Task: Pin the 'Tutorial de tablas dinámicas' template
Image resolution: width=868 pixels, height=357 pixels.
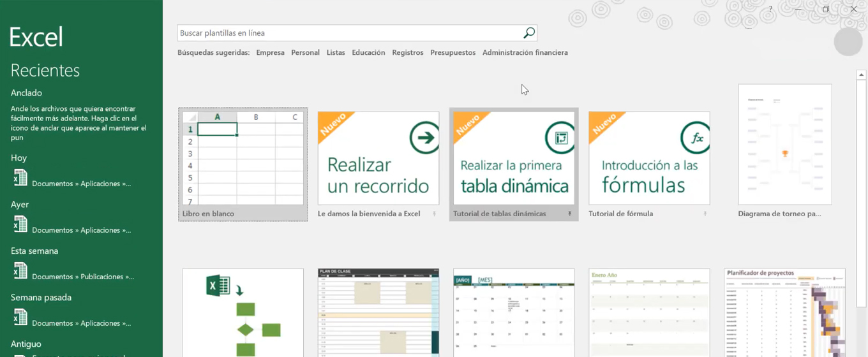Action: 570,214
